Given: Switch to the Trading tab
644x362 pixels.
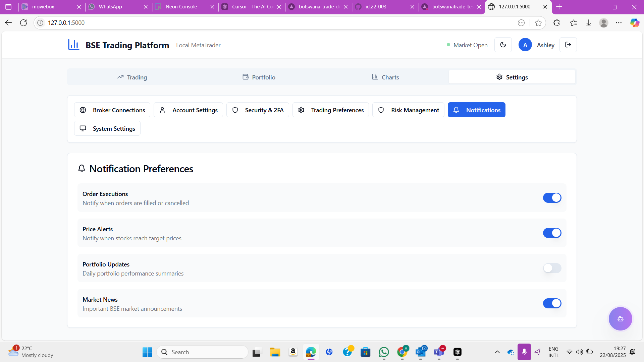Looking at the screenshot, I should click(x=132, y=77).
